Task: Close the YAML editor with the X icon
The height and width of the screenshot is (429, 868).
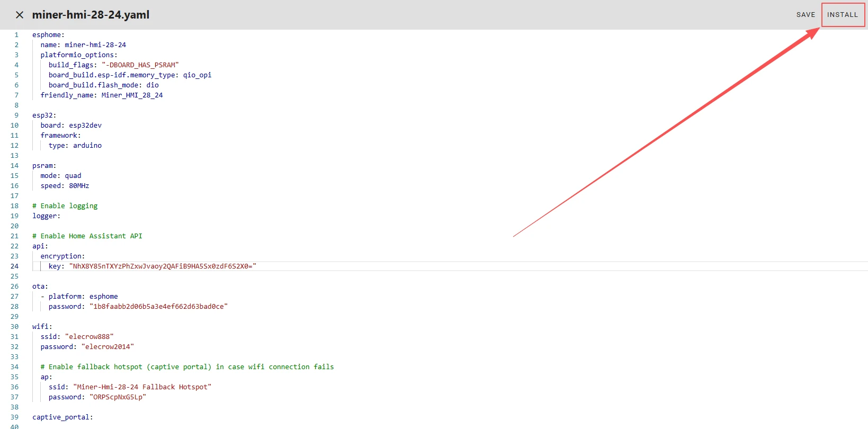Action: pos(20,15)
